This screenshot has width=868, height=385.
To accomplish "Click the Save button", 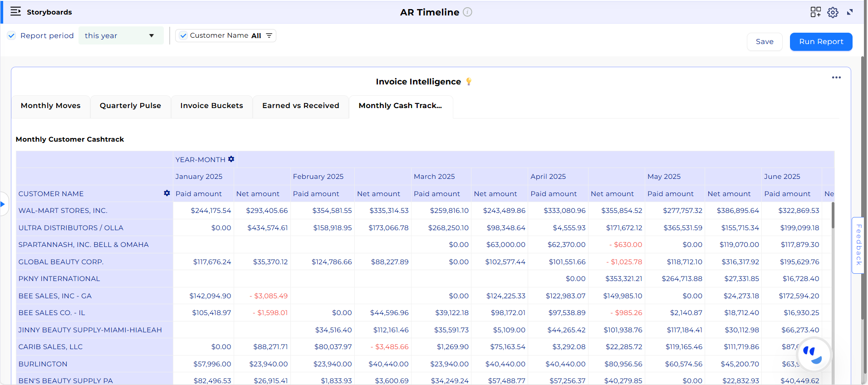I will [764, 42].
